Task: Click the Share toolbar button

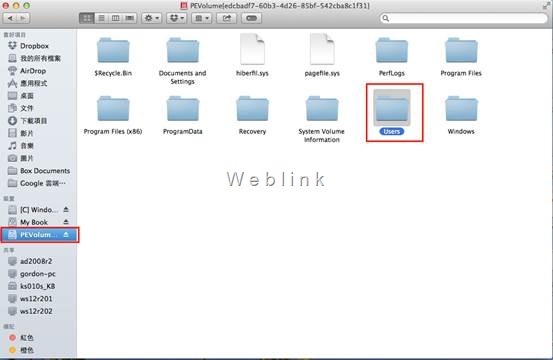Action: click(x=226, y=18)
